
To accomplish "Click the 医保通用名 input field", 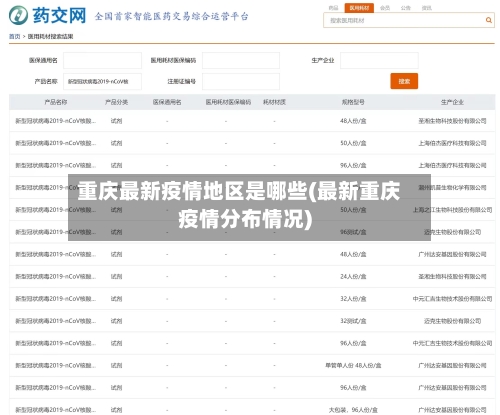I will (x=102, y=60).
